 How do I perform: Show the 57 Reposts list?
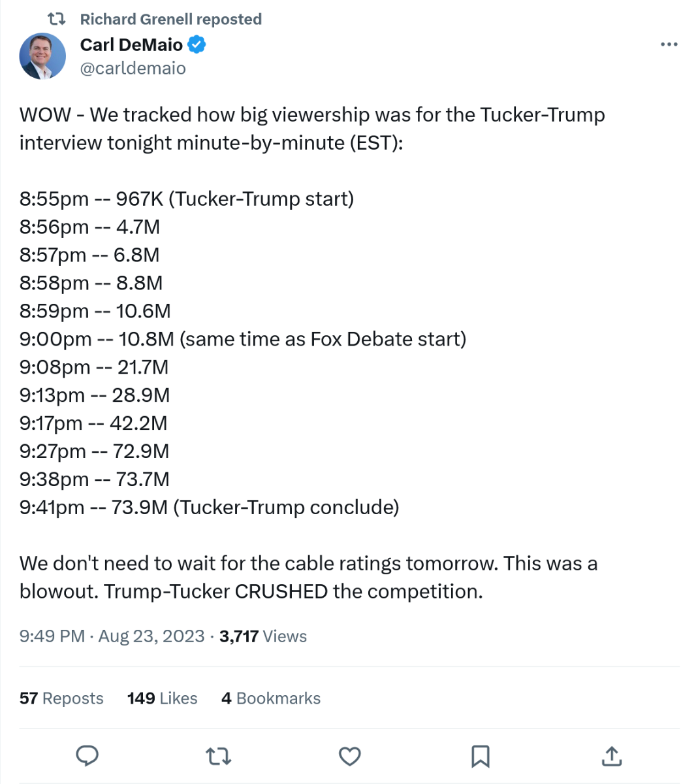point(61,698)
